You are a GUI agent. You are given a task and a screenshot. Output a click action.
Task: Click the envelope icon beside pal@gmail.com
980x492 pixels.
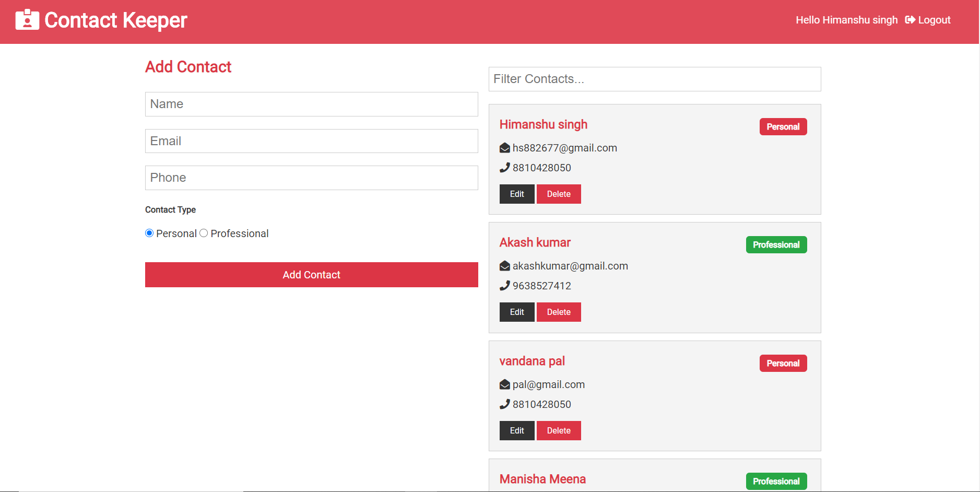tap(504, 384)
